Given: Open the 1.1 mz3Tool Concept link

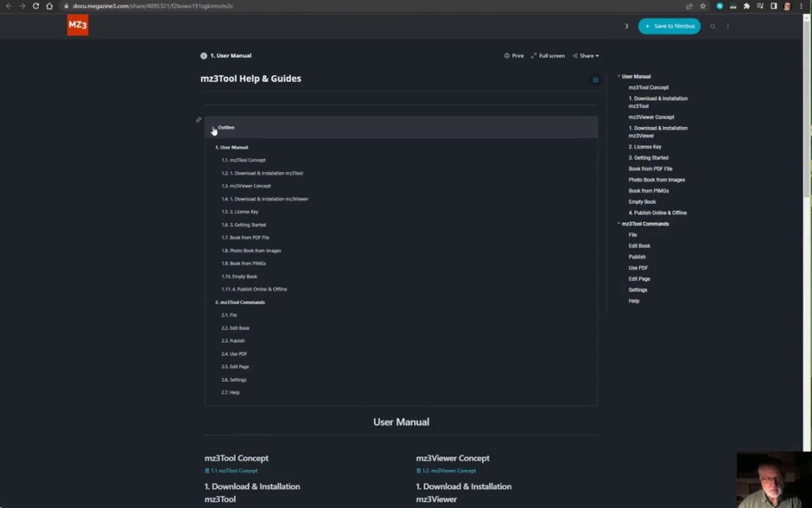Looking at the screenshot, I should coord(231,471).
